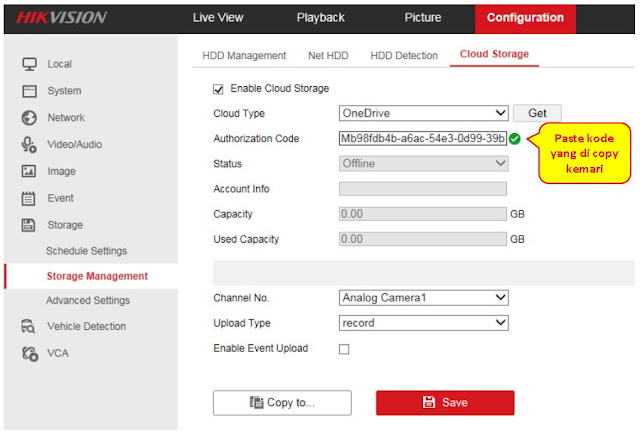Click the Account Info field
640x440 pixels.
coord(423,189)
